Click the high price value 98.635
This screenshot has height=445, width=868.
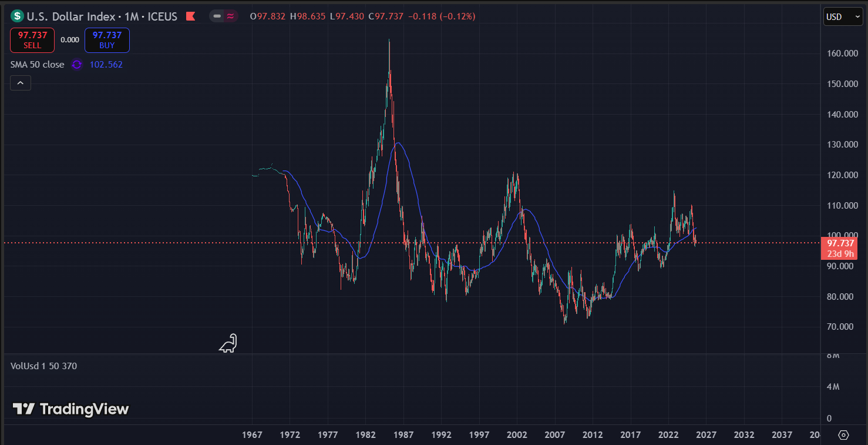311,16
